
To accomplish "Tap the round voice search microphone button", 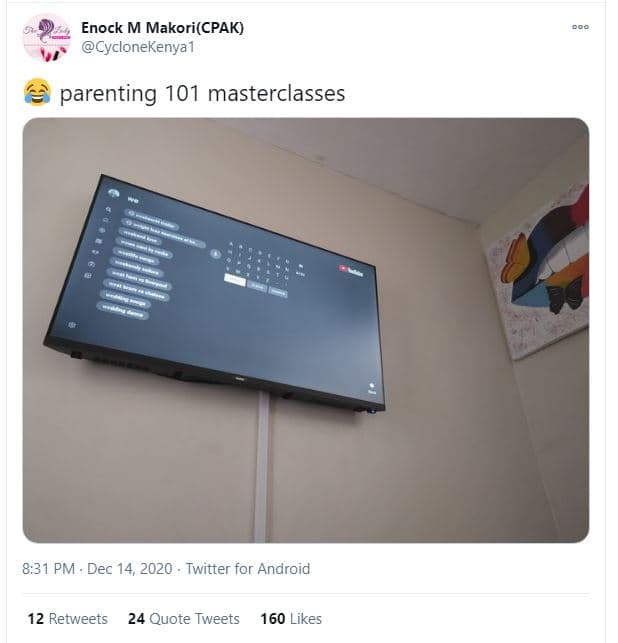I will 216,254.
